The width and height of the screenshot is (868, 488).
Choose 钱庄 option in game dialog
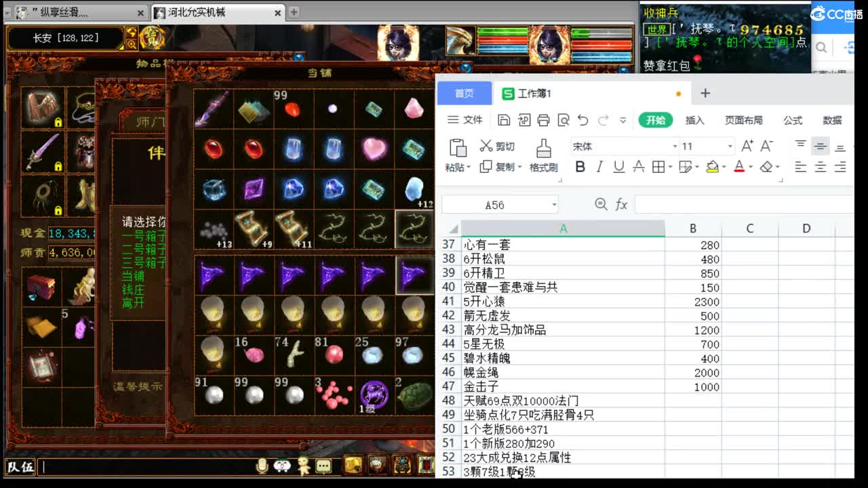pyautogui.click(x=133, y=289)
